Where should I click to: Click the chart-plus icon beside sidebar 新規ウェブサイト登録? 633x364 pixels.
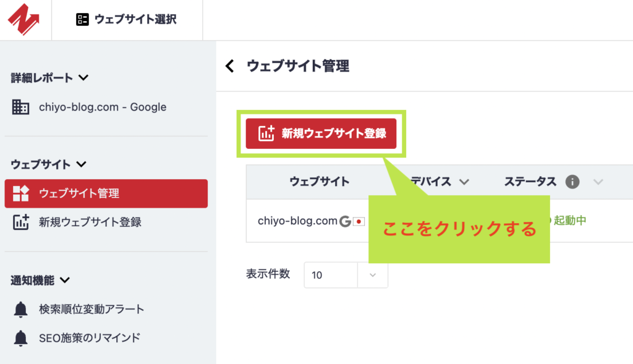click(x=22, y=222)
